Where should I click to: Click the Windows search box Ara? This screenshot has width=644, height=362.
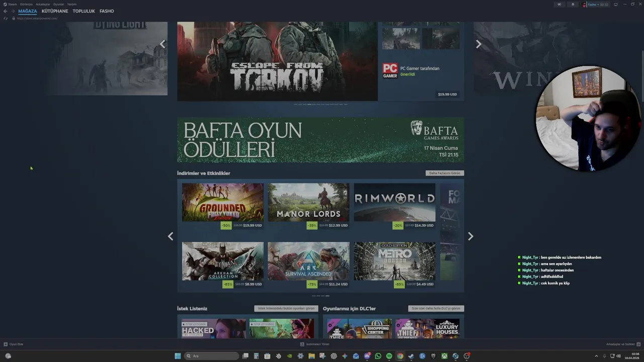(x=211, y=356)
